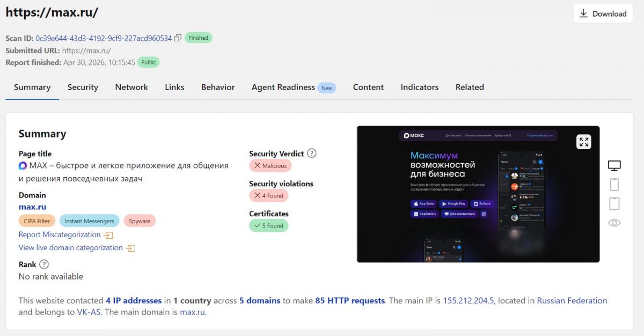Expand the screenshot to fullscreen
Screen dimensions: 644x336
pos(584,142)
